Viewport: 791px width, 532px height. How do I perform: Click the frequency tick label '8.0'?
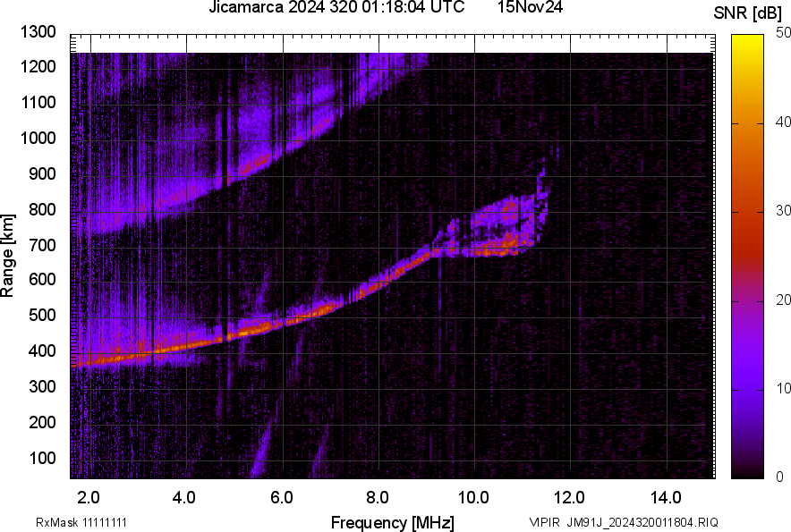(x=378, y=498)
